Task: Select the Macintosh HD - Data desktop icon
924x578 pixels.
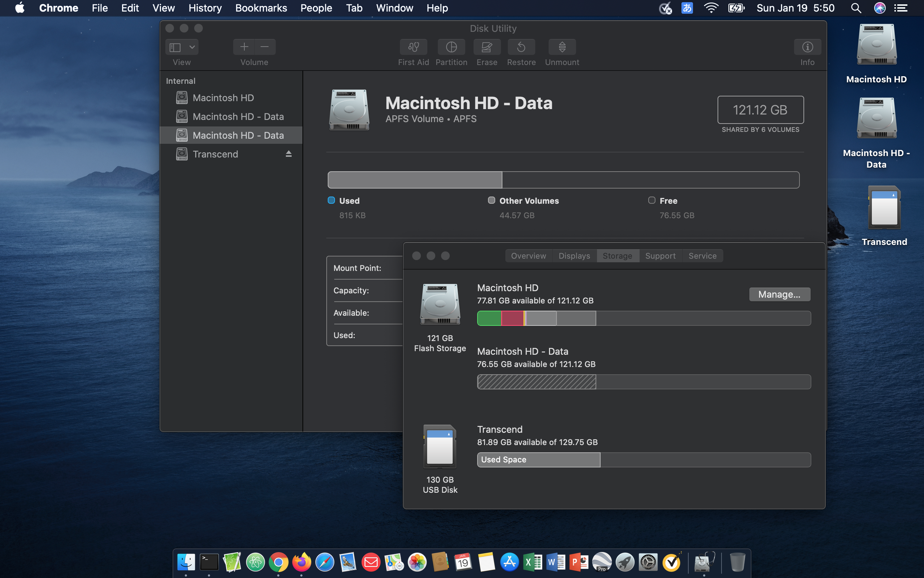Action: [x=876, y=118]
